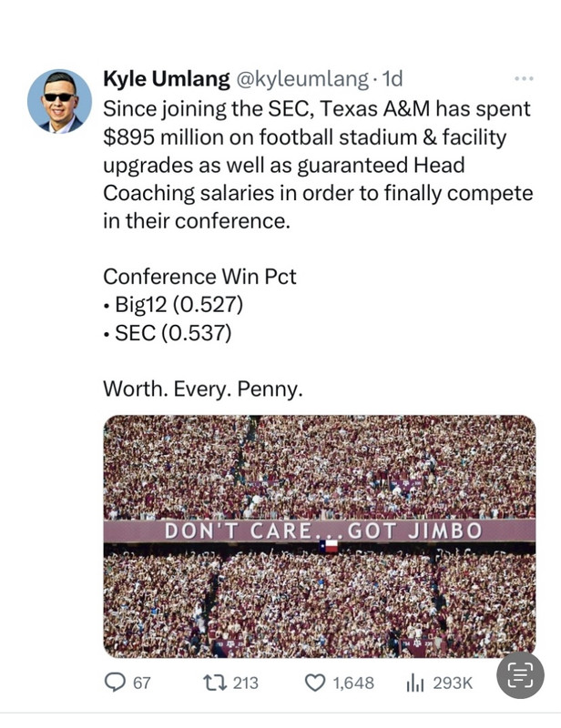Click the 1d timestamp
This screenshot has height=728, width=561.
(x=392, y=79)
